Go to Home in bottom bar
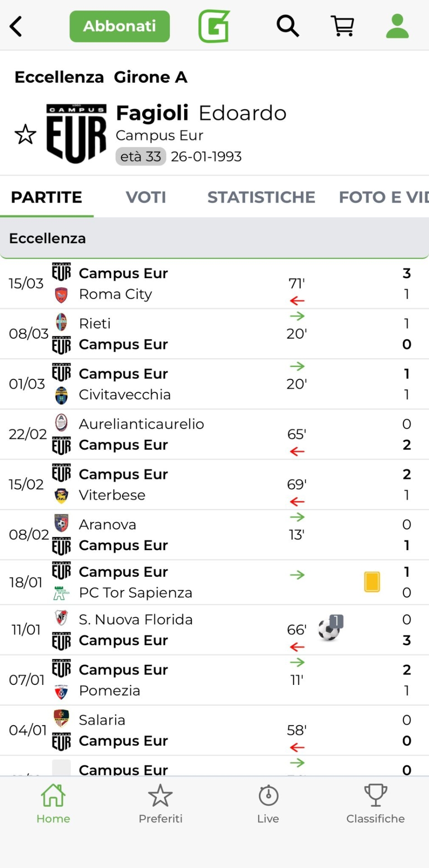Screen dimensions: 429x868 53,804
